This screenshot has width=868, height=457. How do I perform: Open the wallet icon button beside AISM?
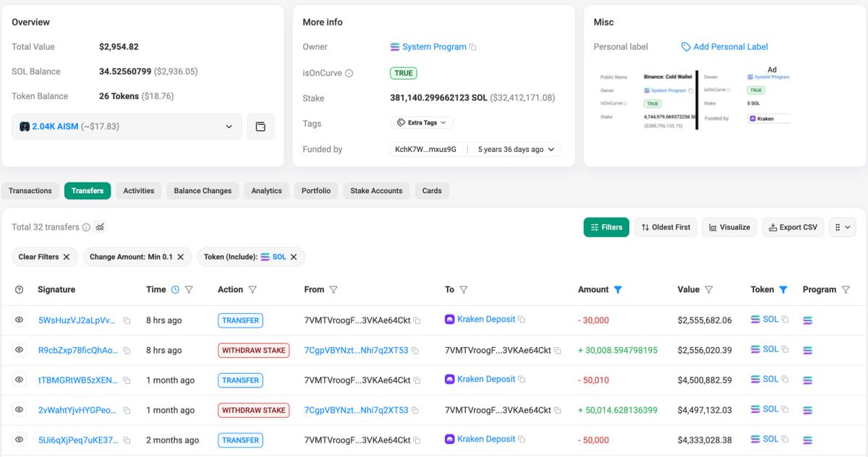(260, 127)
